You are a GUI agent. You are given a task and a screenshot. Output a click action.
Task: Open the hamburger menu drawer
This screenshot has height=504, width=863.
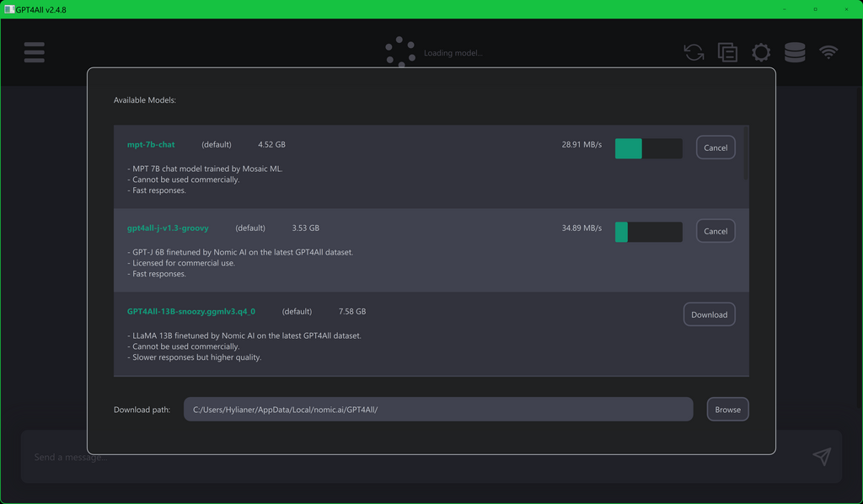(35, 52)
